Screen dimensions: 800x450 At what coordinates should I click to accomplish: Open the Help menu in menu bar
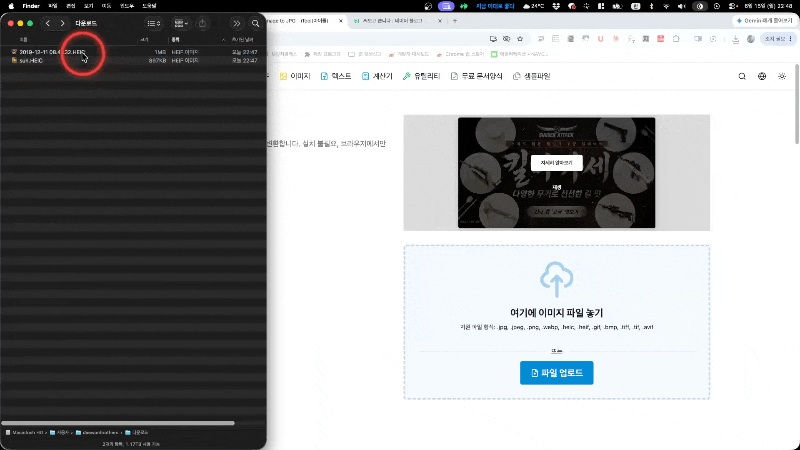coord(149,6)
